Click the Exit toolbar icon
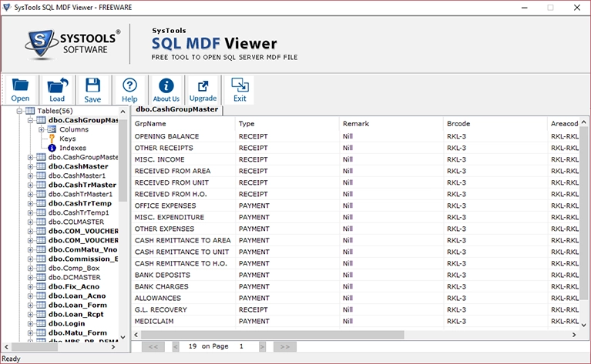The width and height of the screenshot is (591, 364). 240,85
